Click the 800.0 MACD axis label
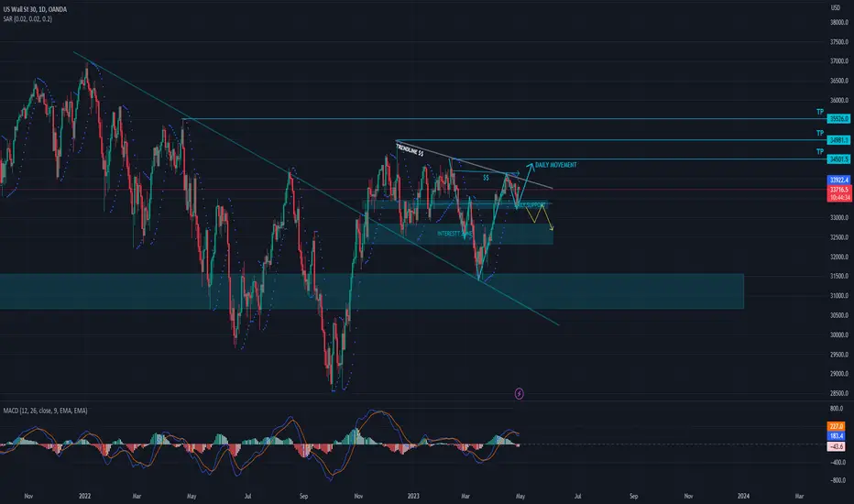The height and width of the screenshot is (504, 854). (x=838, y=408)
